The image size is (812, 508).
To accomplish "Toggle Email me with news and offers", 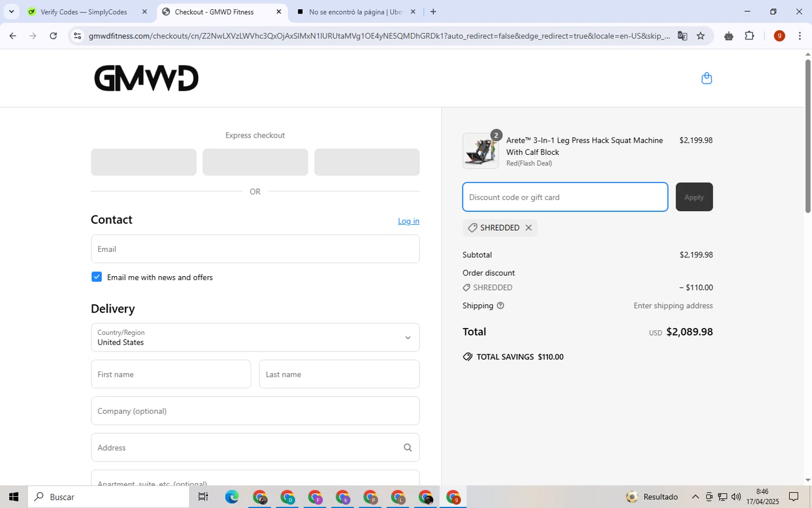I will (96, 277).
